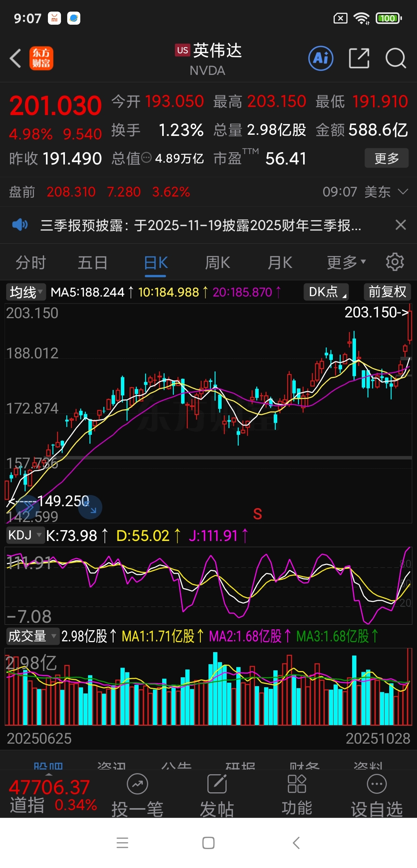Expand the 美东 time zone chevron
The width and height of the screenshot is (417, 868).
[403, 192]
